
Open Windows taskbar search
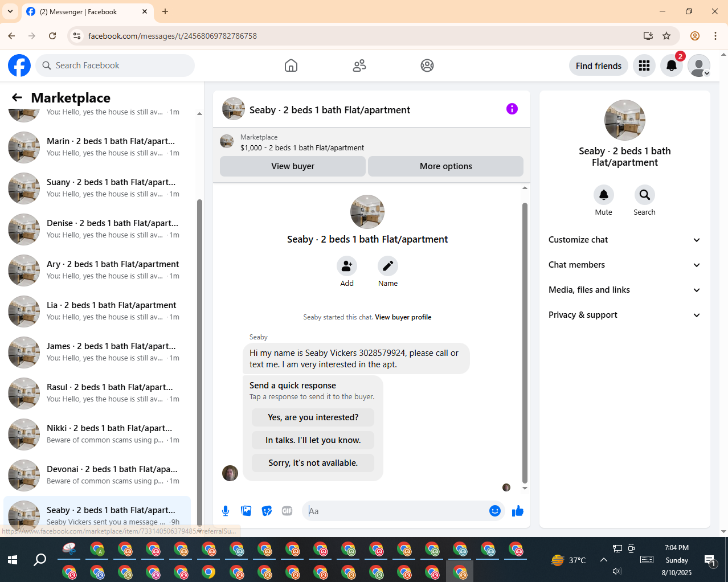coord(40,560)
